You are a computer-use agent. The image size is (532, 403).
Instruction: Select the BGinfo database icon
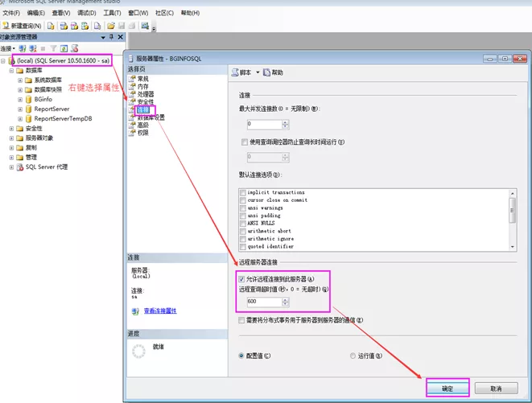tap(28, 99)
